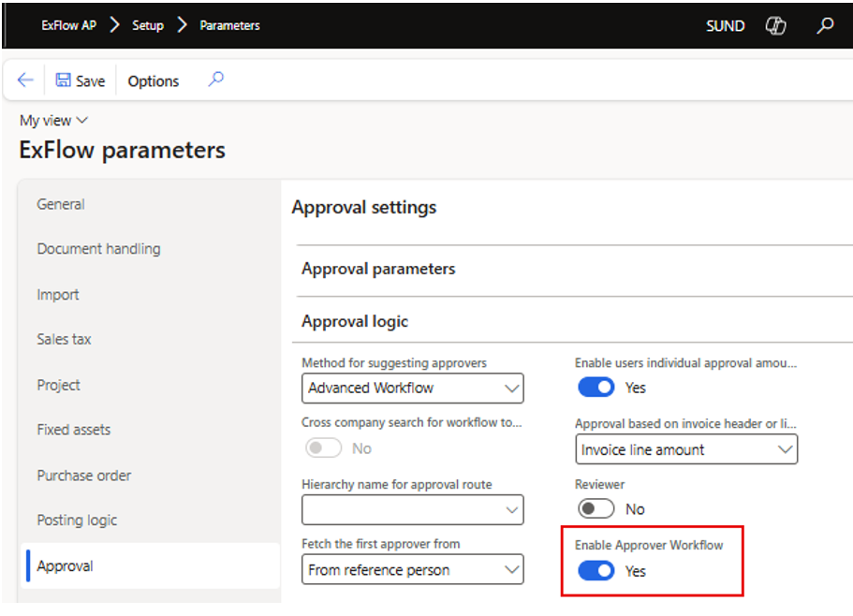Open the Options menu
Viewport: 853px width, 616px height.
coord(154,81)
